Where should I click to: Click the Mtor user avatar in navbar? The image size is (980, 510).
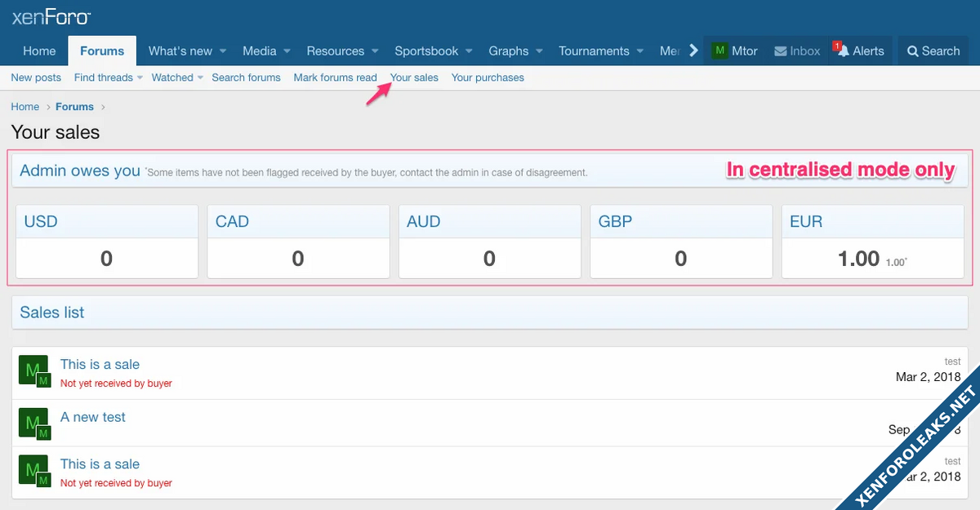pyautogui.click(x=719, y=51)
